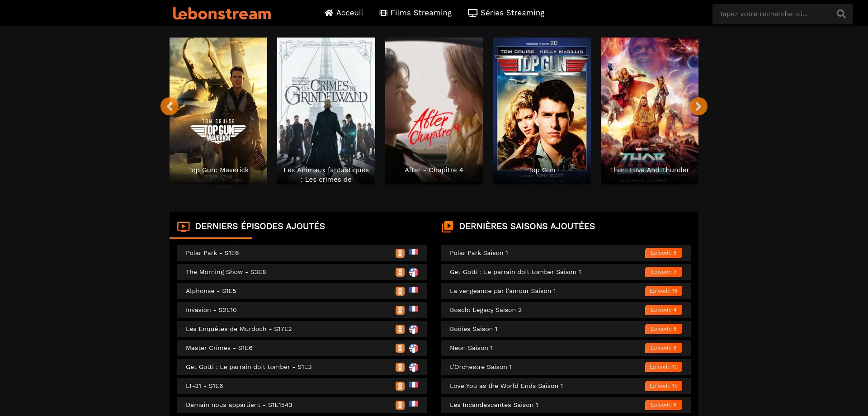Open Get Gotti - S1E3 episode row

coord(302,367)
